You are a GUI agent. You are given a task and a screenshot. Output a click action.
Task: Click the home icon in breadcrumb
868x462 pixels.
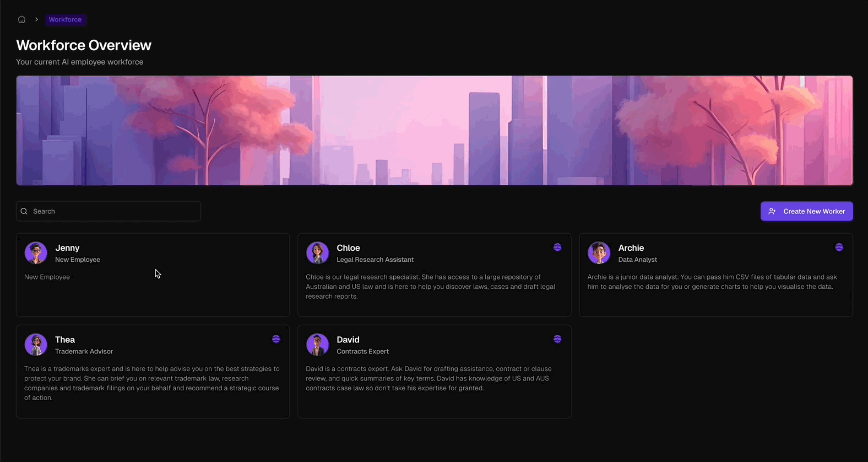click(x=21, y=19)
